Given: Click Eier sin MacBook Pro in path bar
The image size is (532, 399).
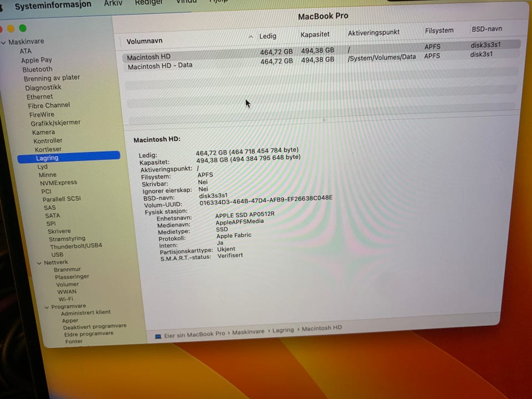Looking at the screenshot, I should [x=195, y=335].
